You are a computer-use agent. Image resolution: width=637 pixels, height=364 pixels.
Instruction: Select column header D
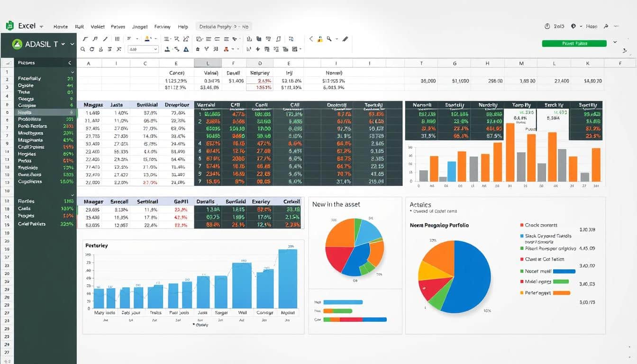pos(260,63)
